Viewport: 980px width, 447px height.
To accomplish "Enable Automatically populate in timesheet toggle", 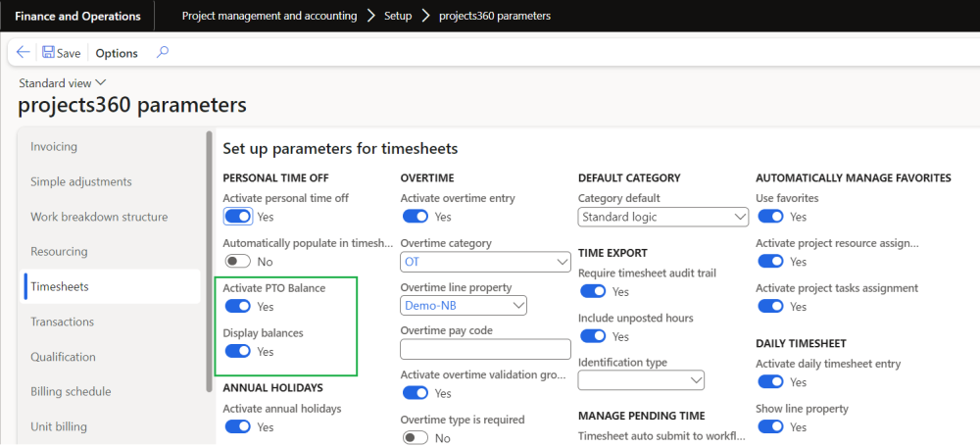I will point(237,262).
